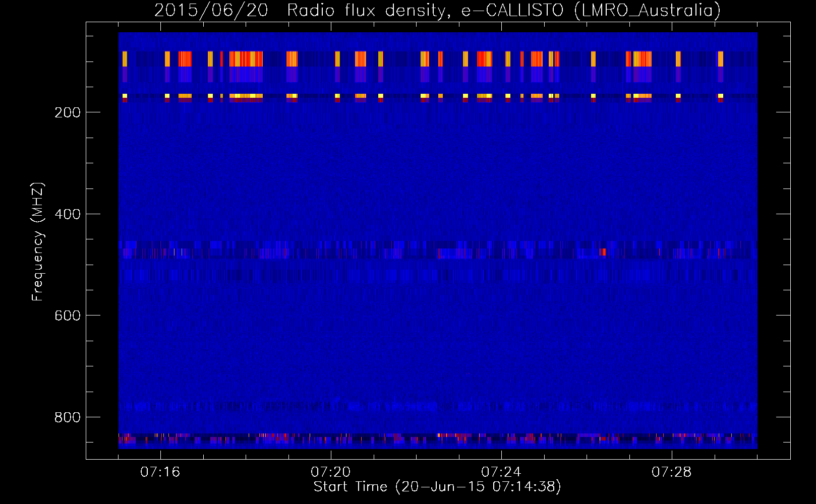The width and height of the screenshot is (816, 504).
Task: Click the 400 frequency tick label
Action: 68,214
